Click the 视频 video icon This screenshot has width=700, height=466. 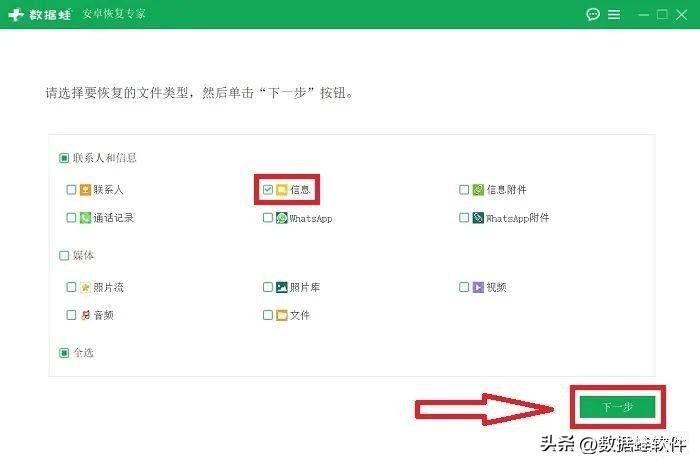pos(478,287)
